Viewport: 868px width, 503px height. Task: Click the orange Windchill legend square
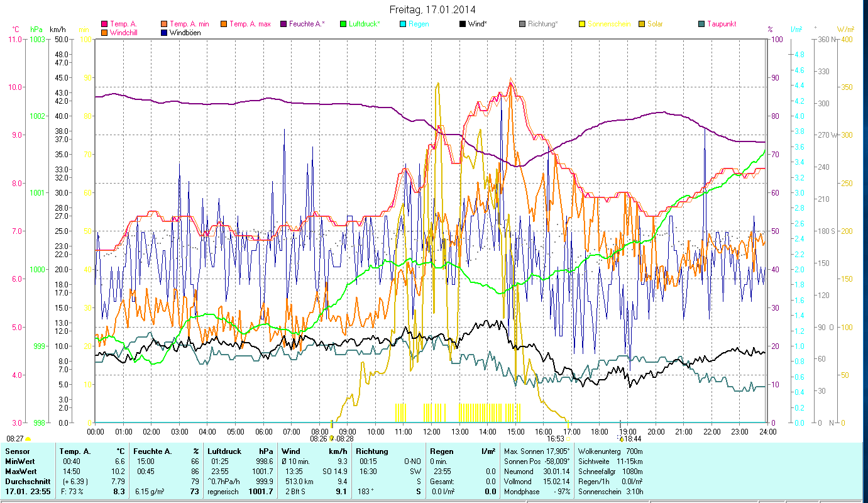click(104, 33)
